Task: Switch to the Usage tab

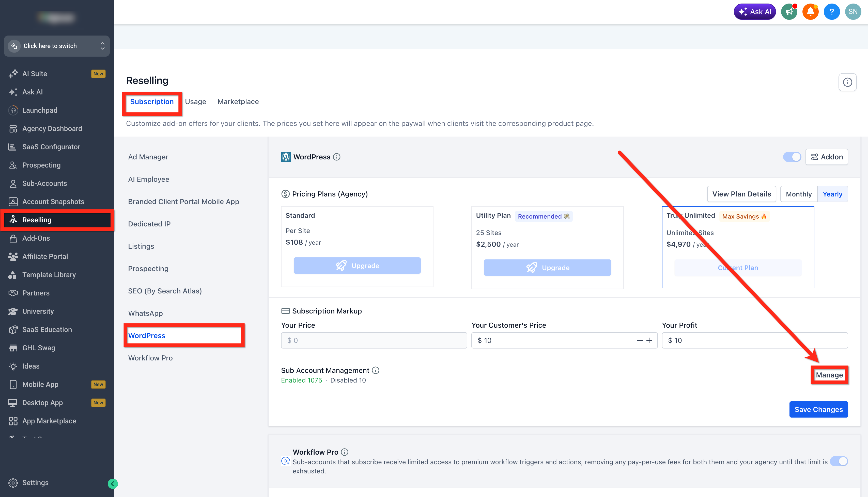Action: pyautogui.click(x=195, y=102)
